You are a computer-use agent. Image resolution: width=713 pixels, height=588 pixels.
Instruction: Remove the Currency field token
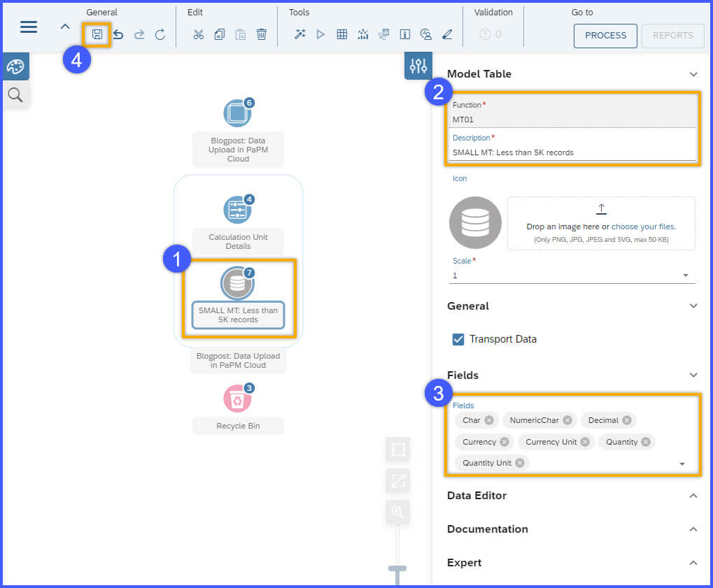[504, 442]
